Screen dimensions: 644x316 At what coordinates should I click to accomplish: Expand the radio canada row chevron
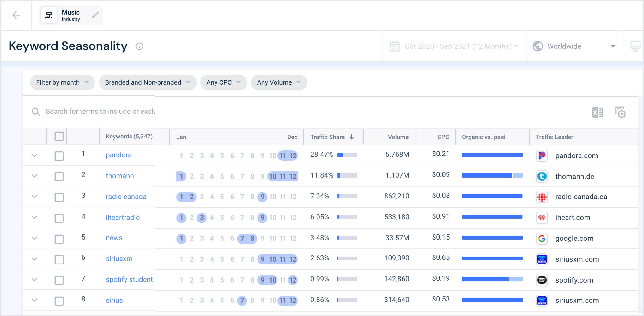[x=34, y=196]
